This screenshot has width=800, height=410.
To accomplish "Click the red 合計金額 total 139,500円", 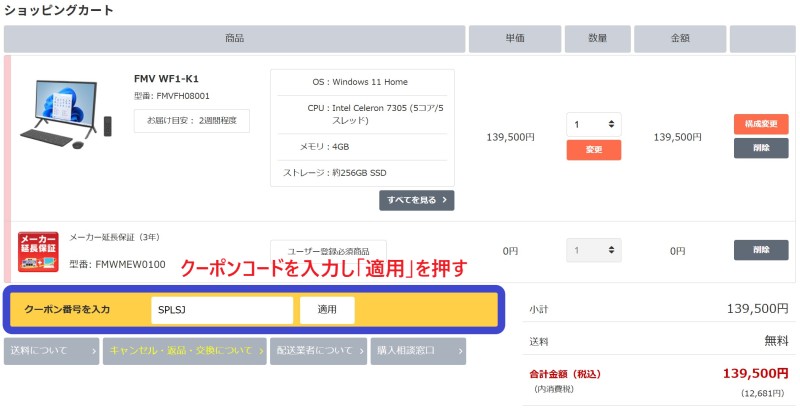I will tap(756, 373).
